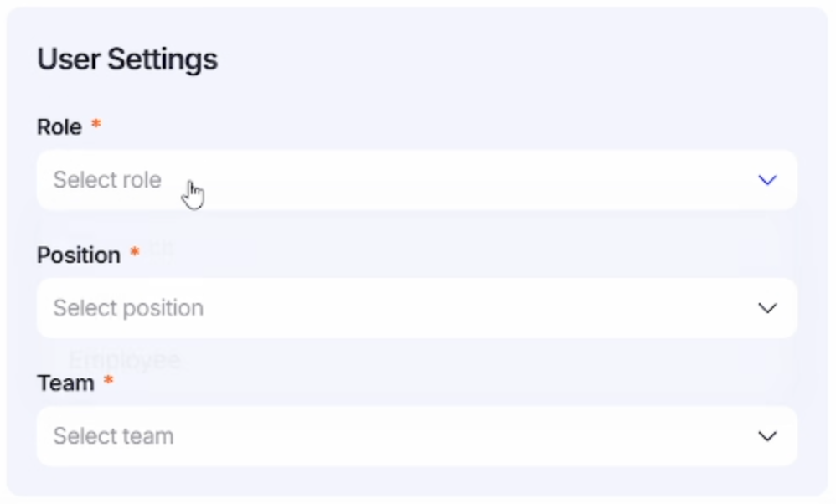Click the orange asterisk beside Team
The width and height of the screenshot is (836, 504).
point(108,381)
